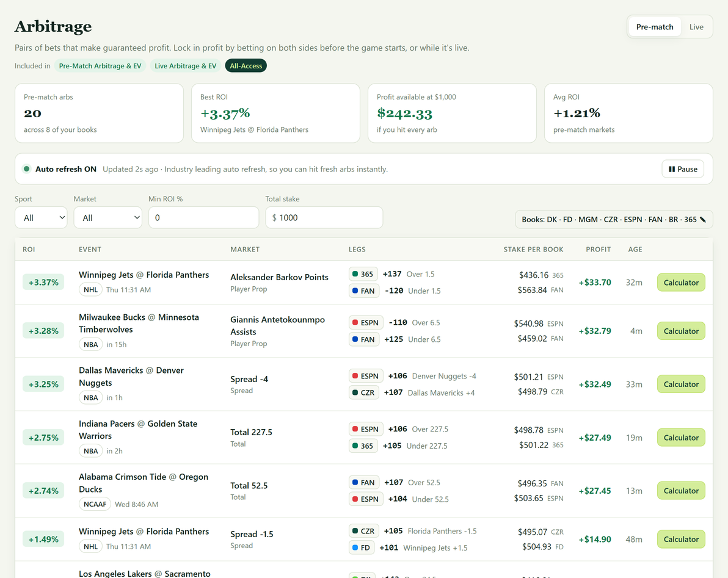Image resolution: width=728 pixels, height=578 pixels.
Task: Click the +3.37% ROI badge
Action: tap(43, 283)
